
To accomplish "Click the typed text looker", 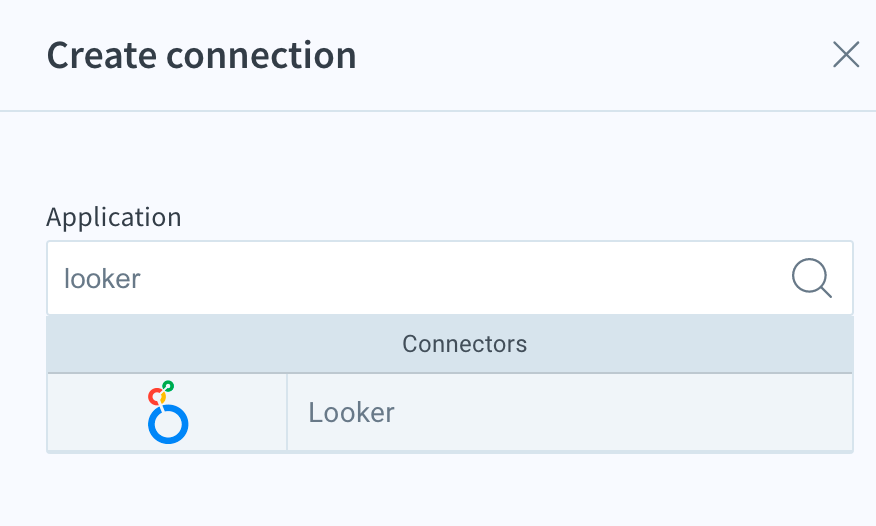I will (102, 279).
